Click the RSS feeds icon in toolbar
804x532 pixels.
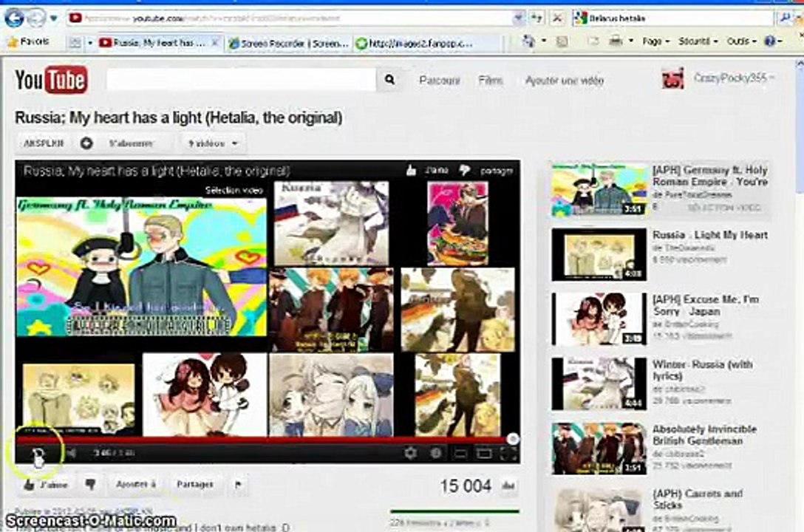pyautogui.click(x=562, y=41)
